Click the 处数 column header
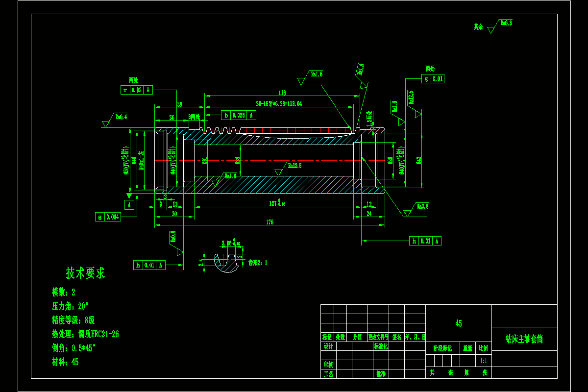The width and height of the screenshot is (588, 392). [x=340, y=337]
